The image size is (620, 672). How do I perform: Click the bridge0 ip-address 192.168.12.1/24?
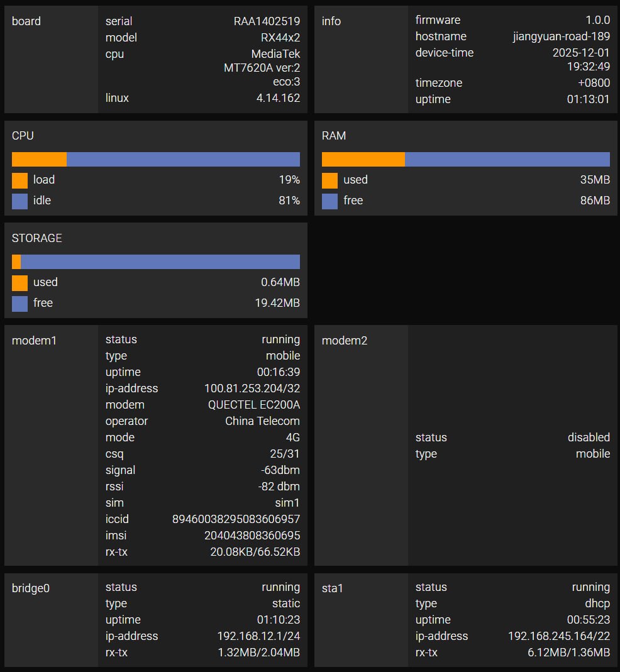(x=258, y=636)
